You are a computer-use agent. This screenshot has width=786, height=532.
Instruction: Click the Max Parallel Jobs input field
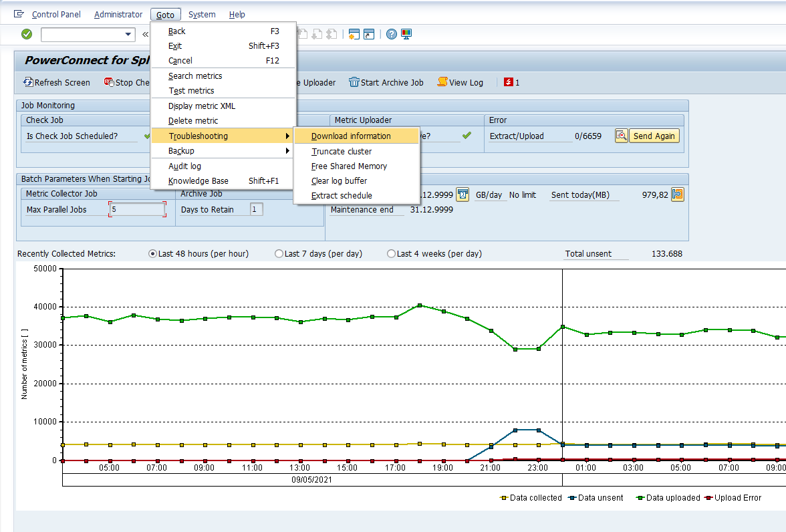[x=137, y=209]
